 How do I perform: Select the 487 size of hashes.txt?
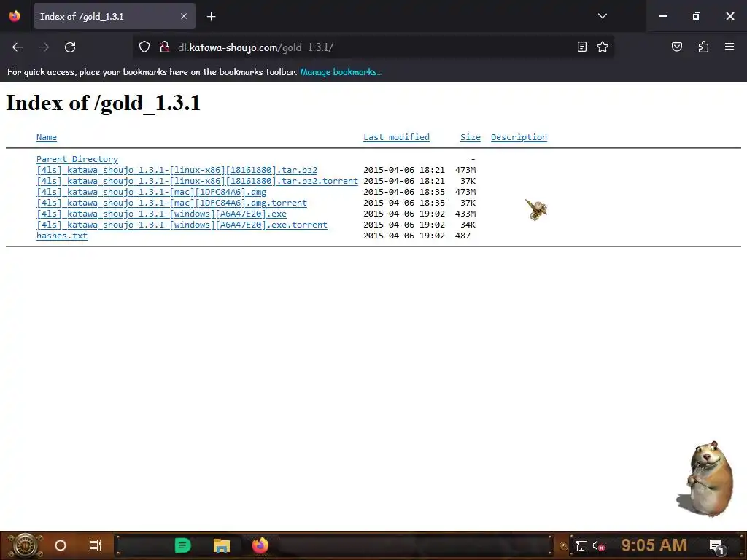[462, 236]
